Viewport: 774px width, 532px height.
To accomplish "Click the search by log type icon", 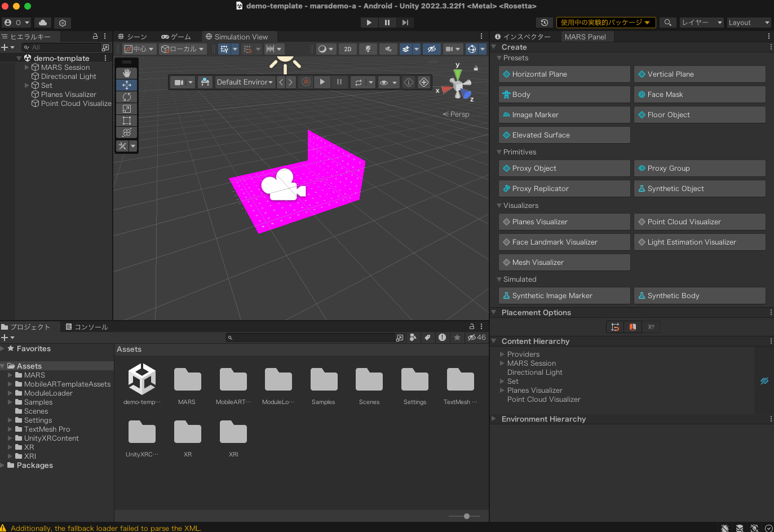I will [443, 338].
